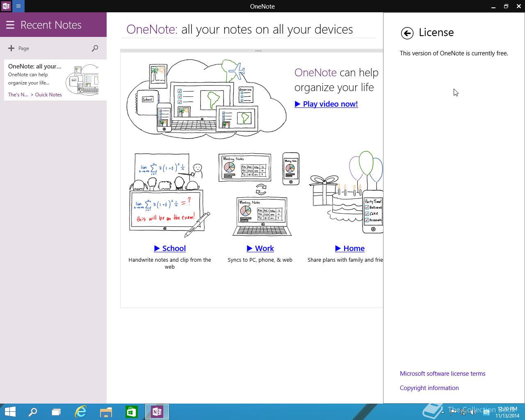Open the app commands menu button in title bar
The image size is (525, 420).
pyautogui.click(x=18, y=6)
